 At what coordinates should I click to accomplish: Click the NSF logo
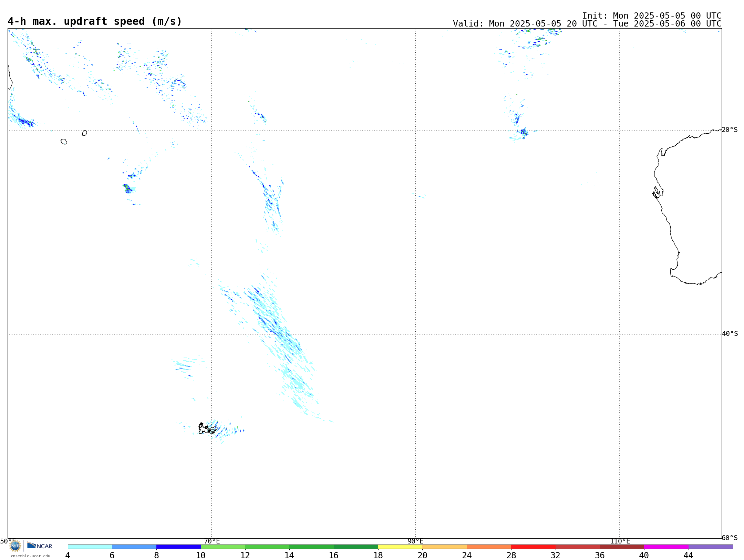point(15,546)
